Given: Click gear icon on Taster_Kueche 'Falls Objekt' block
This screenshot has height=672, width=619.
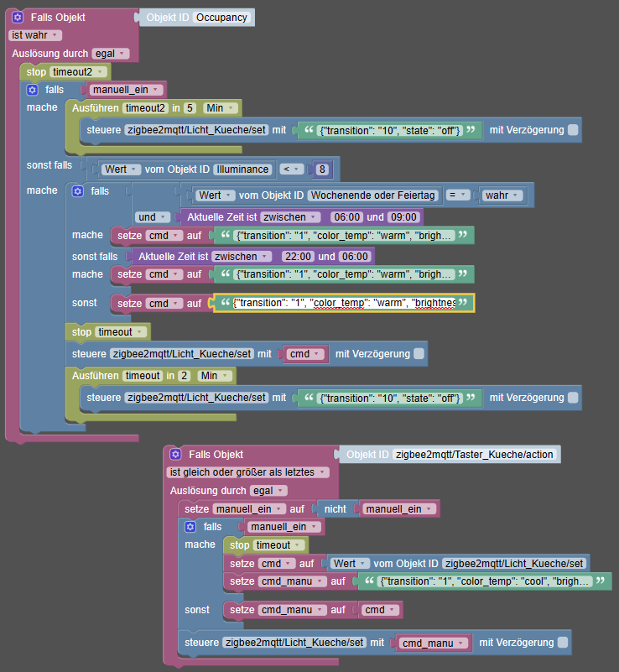Looking at the screenshot, I should point(175,454).
